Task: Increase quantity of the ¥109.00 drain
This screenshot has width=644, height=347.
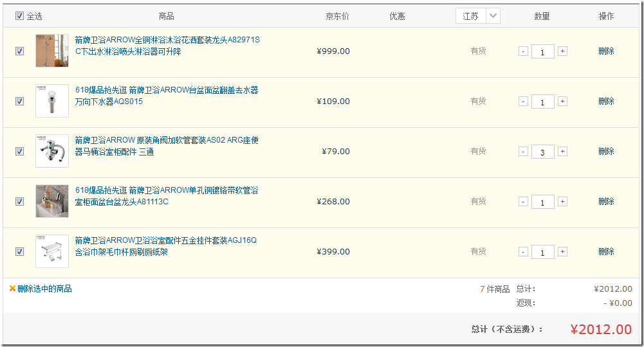Action: click(563, 102)
